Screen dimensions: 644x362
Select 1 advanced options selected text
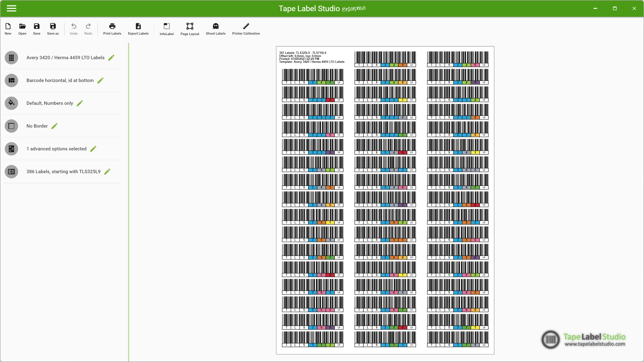(x=57, y=149)
